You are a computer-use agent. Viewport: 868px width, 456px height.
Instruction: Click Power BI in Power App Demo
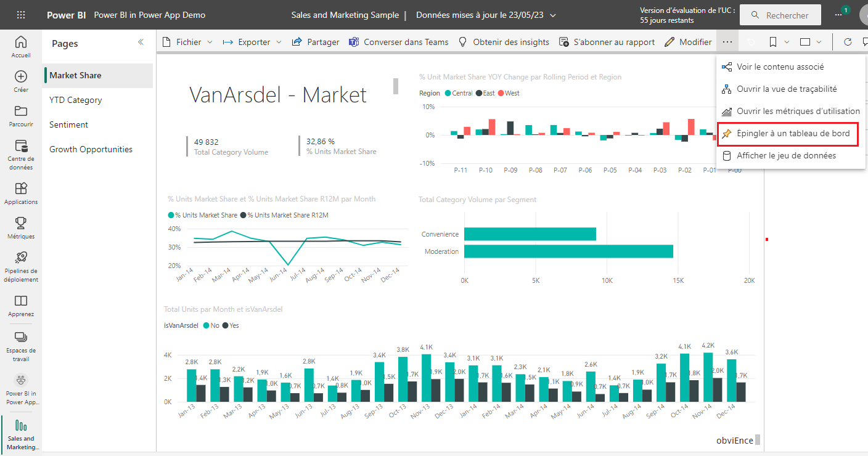pyautogui.click(x=150, y=15)
